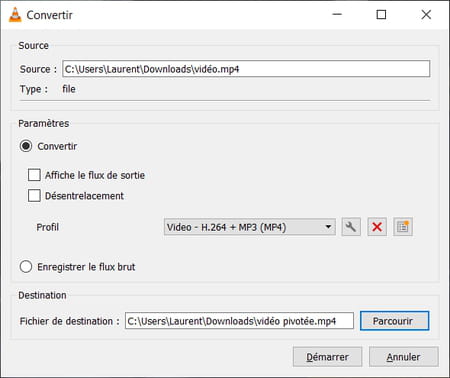Click the 'Source :' label
The width and height of the screenshot is (450, 378).
[x=38, y=69]
